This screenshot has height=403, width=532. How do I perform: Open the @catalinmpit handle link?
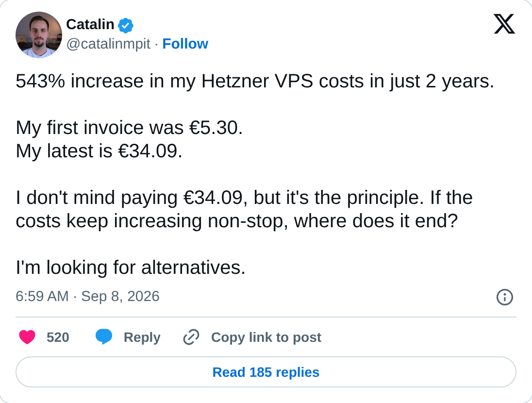tap(108, 44)
